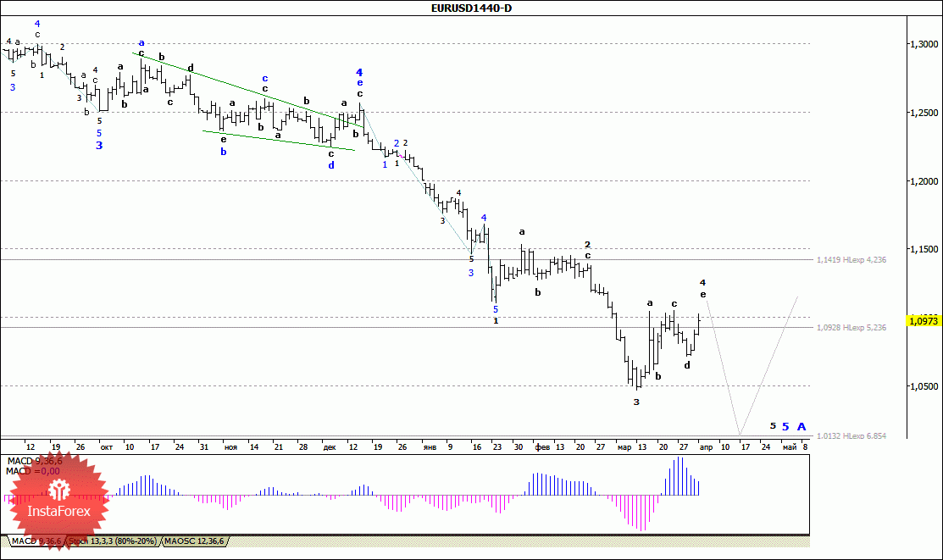Click the фев month label on time axis

tap(542, 447)
